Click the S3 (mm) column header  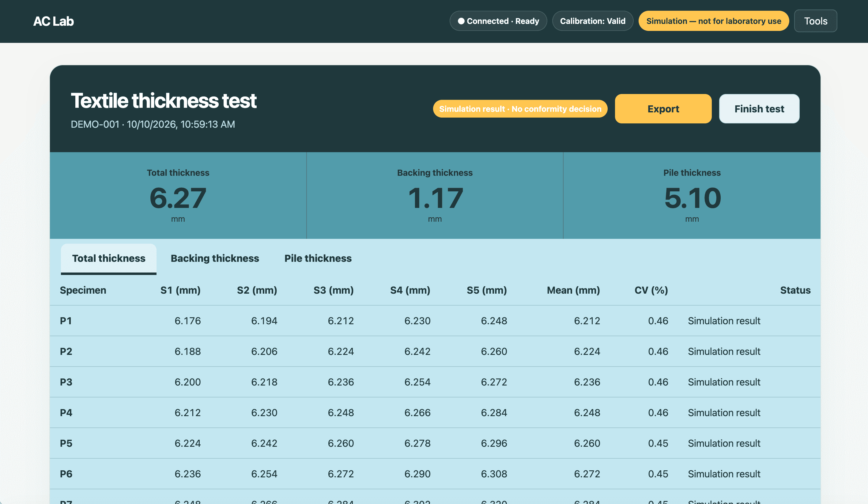(x=334, y=290)
